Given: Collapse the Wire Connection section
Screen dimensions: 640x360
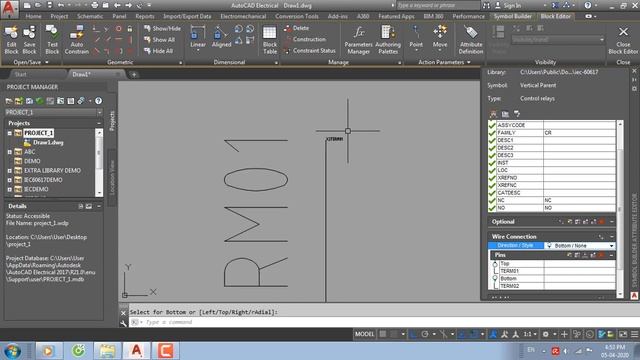Looking at the screenshot, I should [x=611, y=236].
